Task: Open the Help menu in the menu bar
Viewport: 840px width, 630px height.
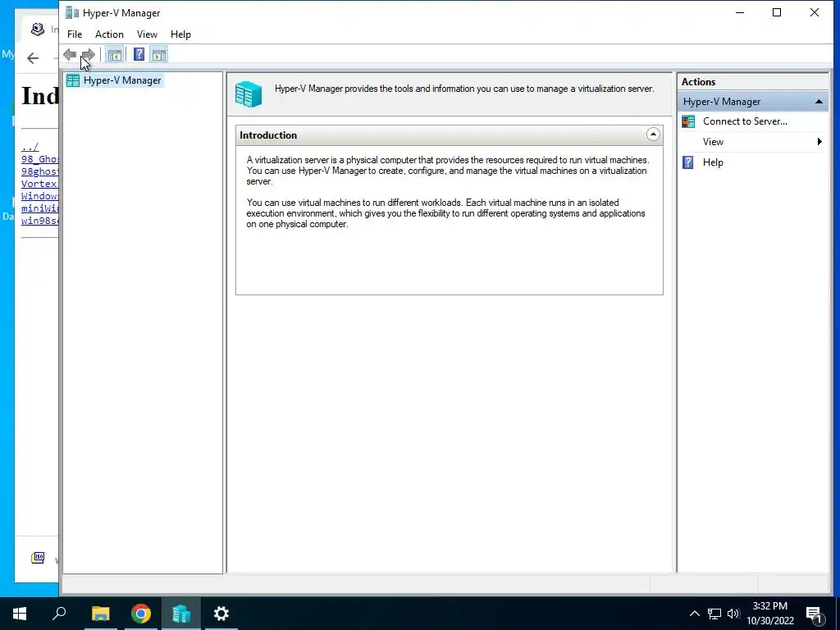Action: pyautogui.click(x=180, y=34)
